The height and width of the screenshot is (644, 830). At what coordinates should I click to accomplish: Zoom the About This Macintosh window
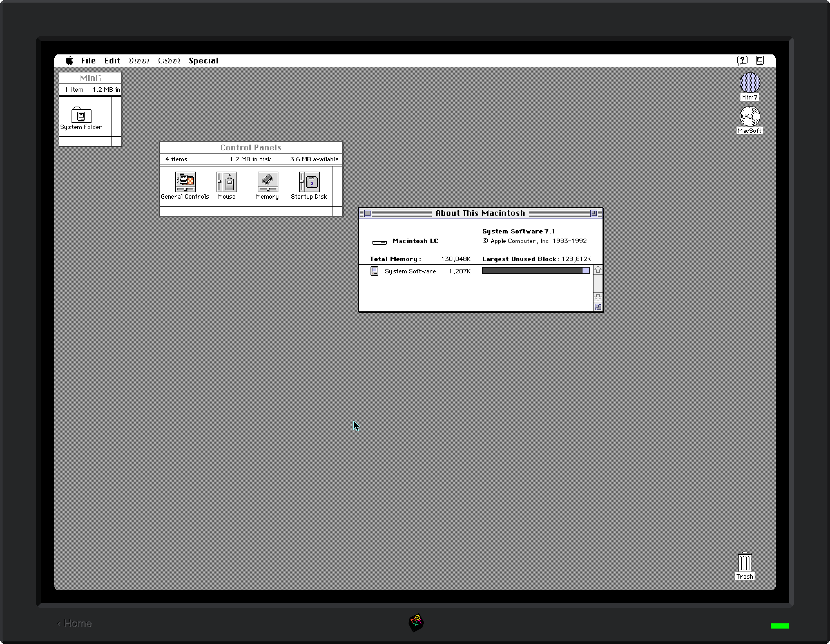tap(593, 213)
